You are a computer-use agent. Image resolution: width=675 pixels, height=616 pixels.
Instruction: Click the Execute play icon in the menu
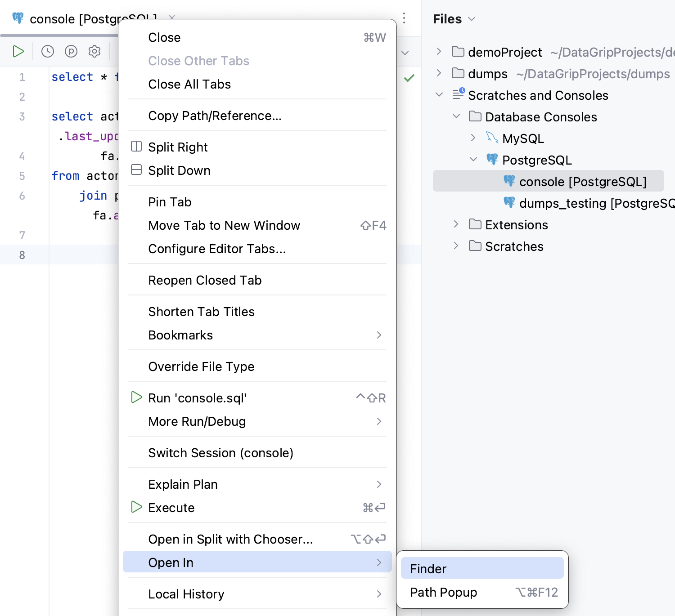point(136,507)
